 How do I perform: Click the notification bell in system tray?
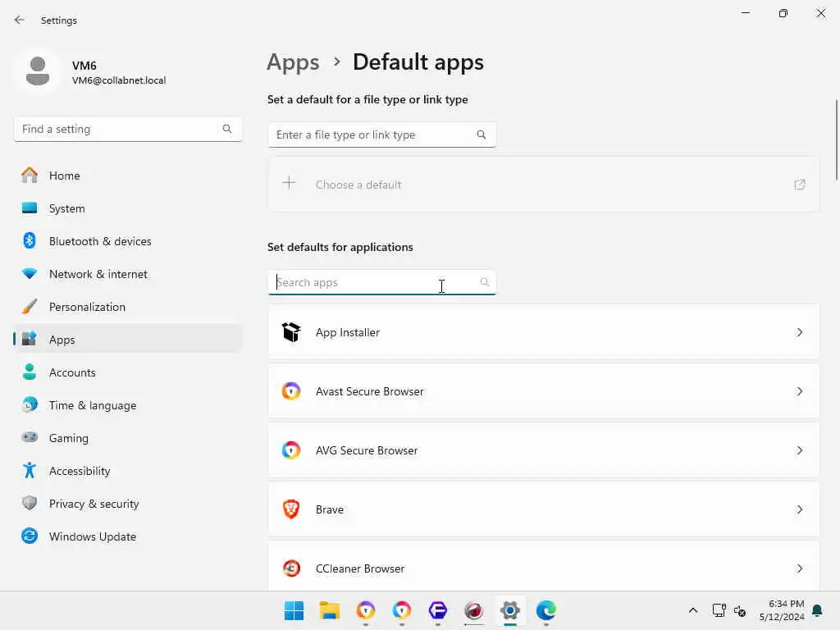817,610
